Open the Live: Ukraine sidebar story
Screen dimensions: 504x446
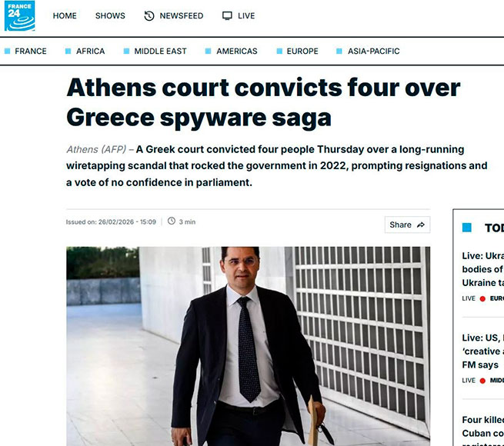coord(482,269)
